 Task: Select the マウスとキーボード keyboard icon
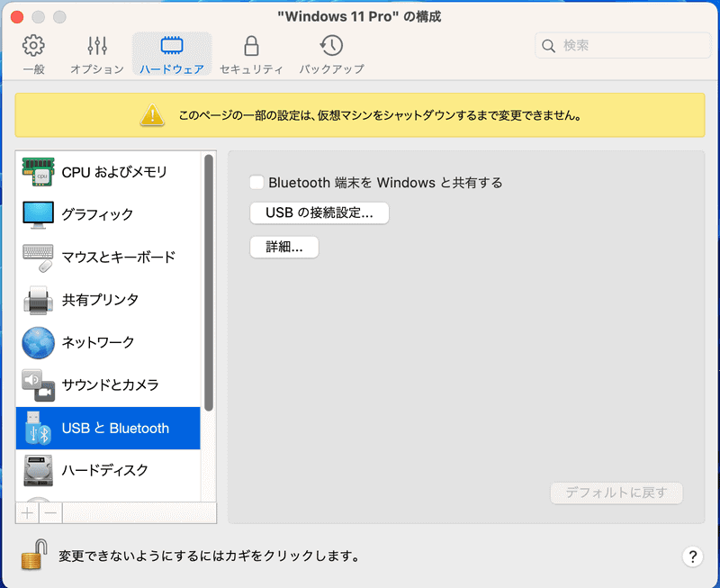(x=38, y=258)
